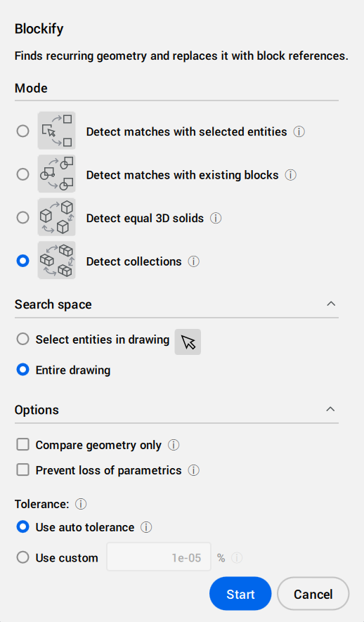Collapse the Options section chevron

coord(330,409)
